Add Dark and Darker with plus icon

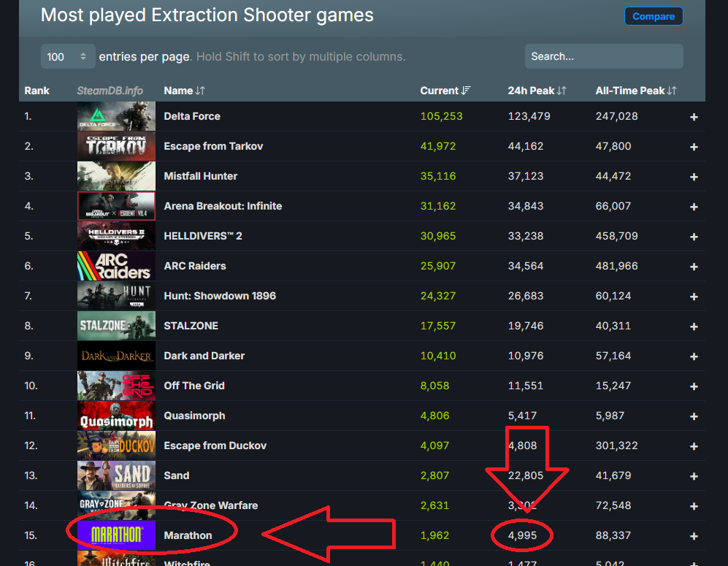[694, 356]
